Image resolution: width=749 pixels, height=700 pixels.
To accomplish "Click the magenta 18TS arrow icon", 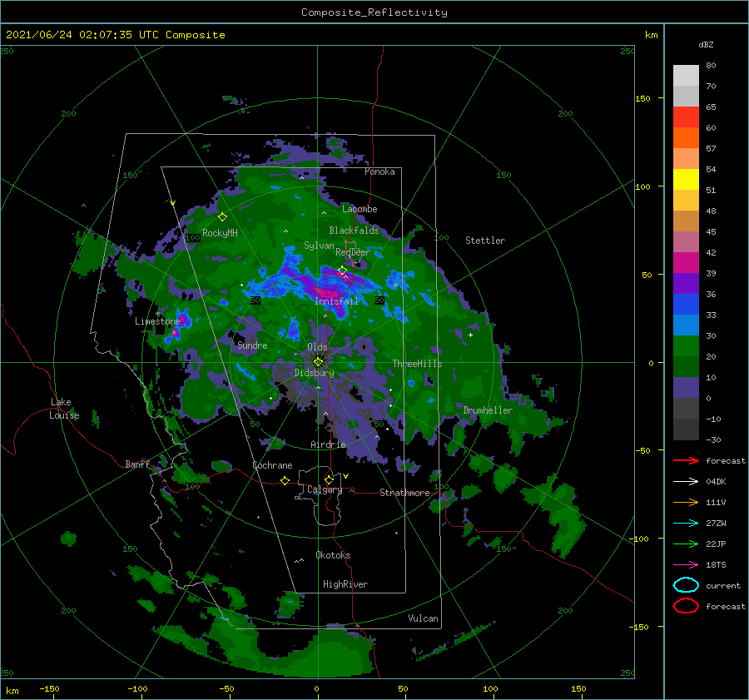I will tap(686, 565).
